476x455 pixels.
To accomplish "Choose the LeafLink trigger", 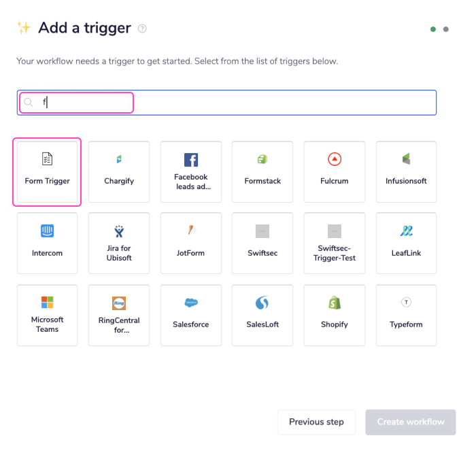I will [406, 243].
